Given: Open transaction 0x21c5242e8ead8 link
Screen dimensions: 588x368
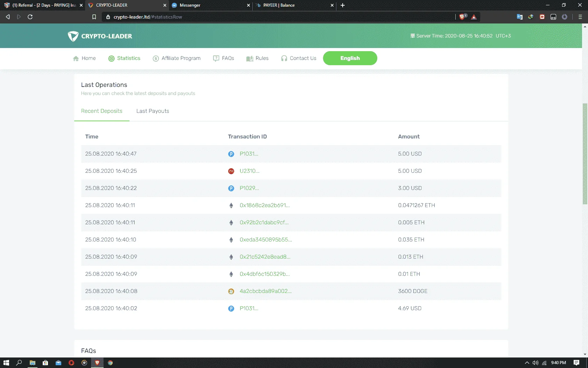Looking at the screenshot, I should [265, 257].
